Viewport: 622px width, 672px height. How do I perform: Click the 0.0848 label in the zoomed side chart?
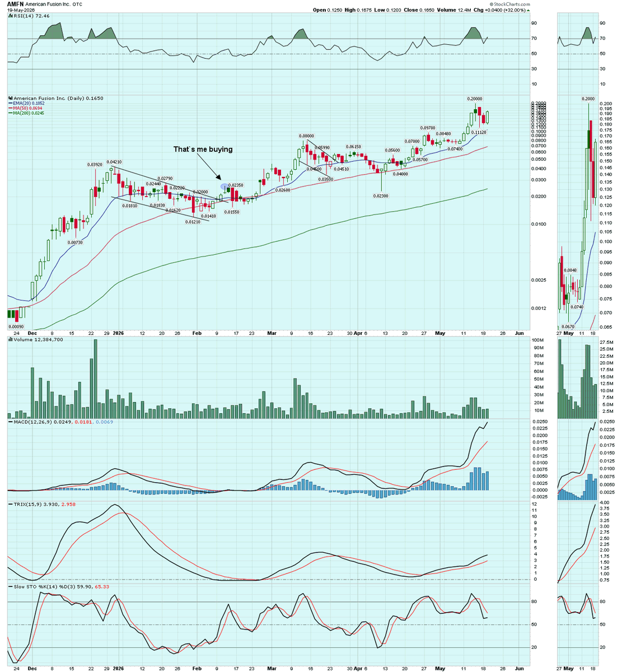click(x=570, y=270)
